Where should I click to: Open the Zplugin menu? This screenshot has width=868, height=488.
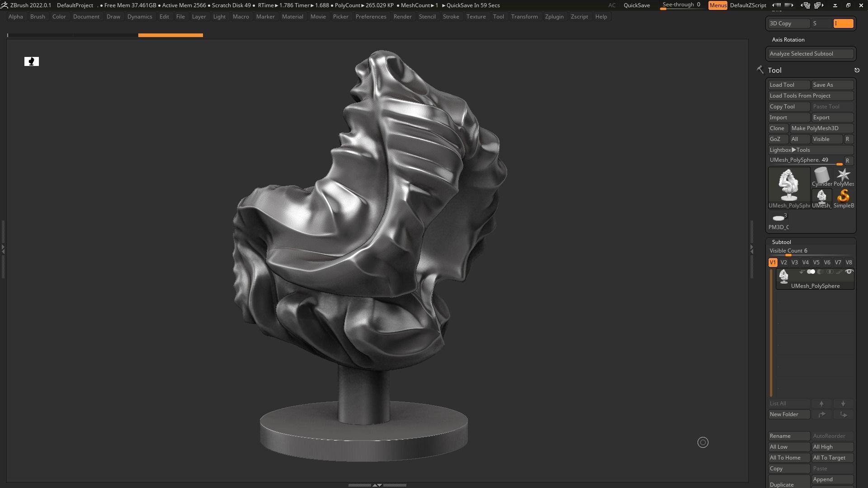(x=554, y=17)
